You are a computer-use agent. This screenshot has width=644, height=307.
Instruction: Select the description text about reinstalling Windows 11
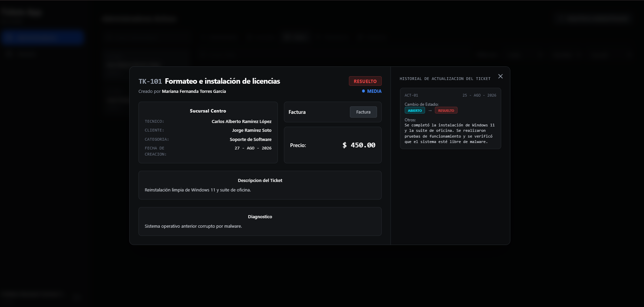(x=198, y=190)
